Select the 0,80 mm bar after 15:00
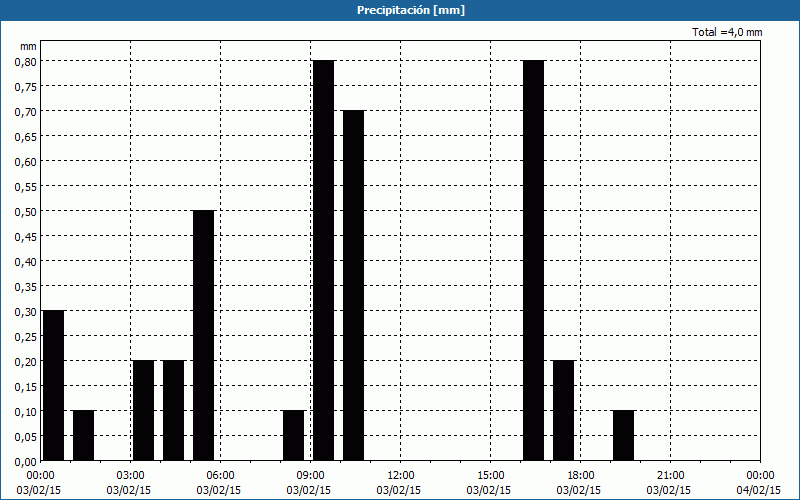Screen dimensions: 800x500 [534, 261]
